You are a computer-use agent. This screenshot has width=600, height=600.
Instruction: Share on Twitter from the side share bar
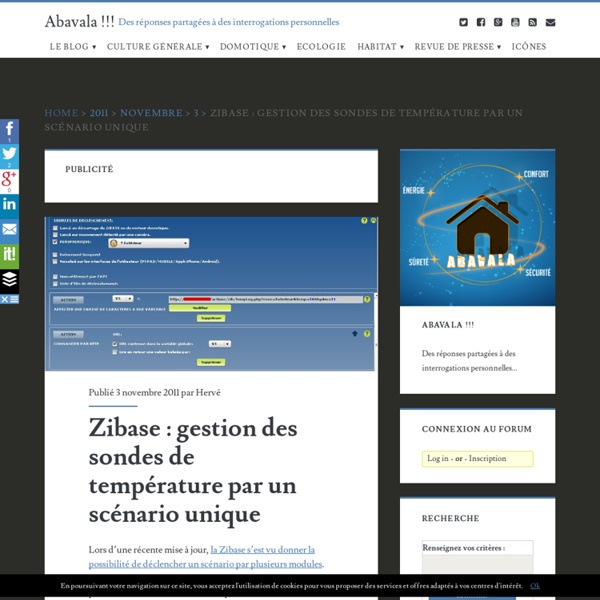[9, 156]
